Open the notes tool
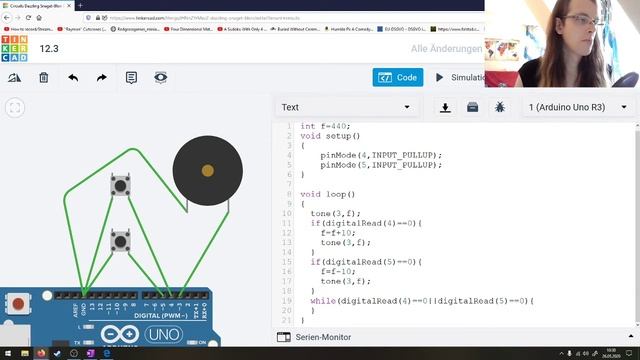 point(131,78)
